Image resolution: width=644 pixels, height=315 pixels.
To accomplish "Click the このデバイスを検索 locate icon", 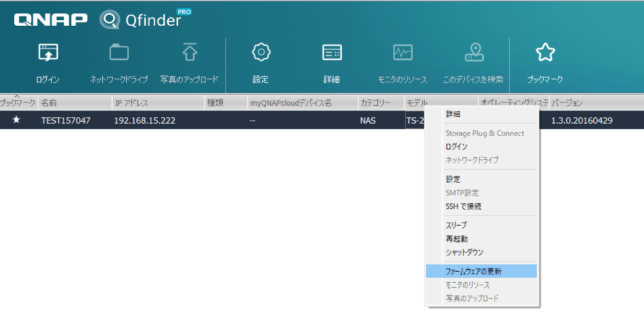I will coord(473,52).
